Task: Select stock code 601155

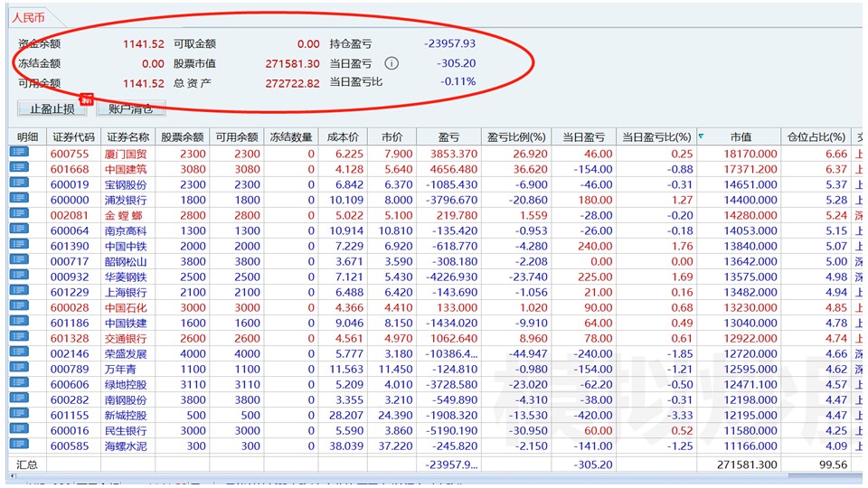Action: click(x=70, y=416)
